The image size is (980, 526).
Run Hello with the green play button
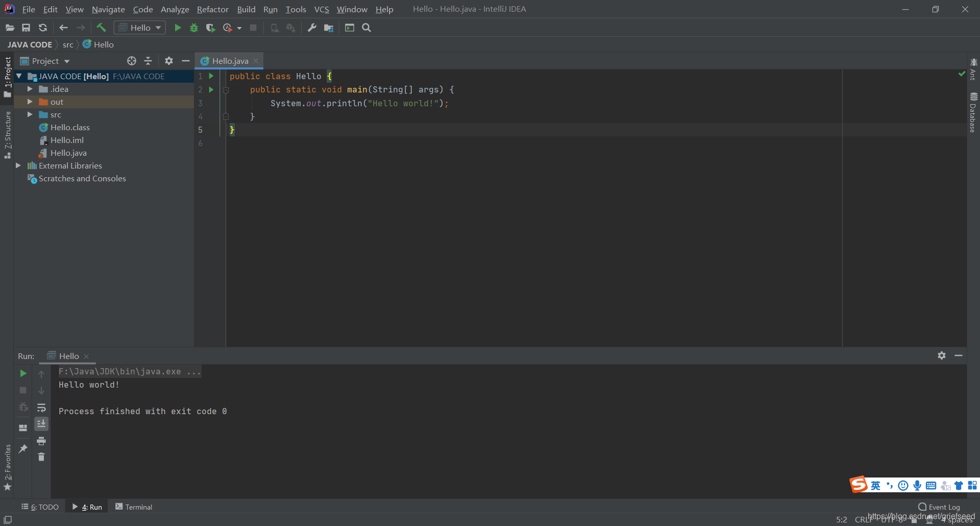click(x=178, y=28)
